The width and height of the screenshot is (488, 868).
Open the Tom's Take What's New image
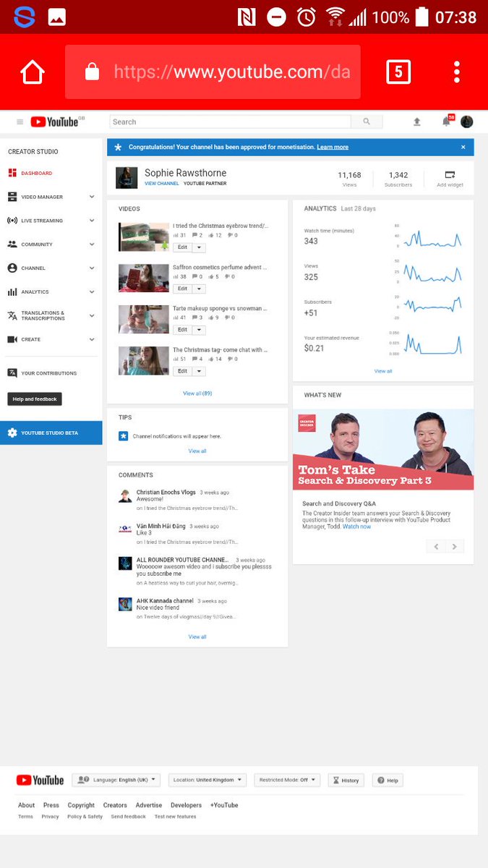tap(383, 450)
